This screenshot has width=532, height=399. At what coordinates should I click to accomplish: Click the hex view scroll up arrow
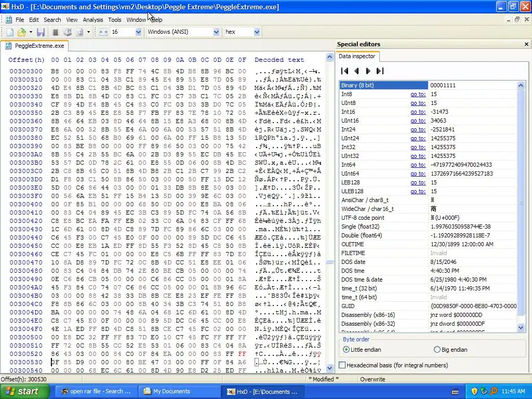point(329,57)
